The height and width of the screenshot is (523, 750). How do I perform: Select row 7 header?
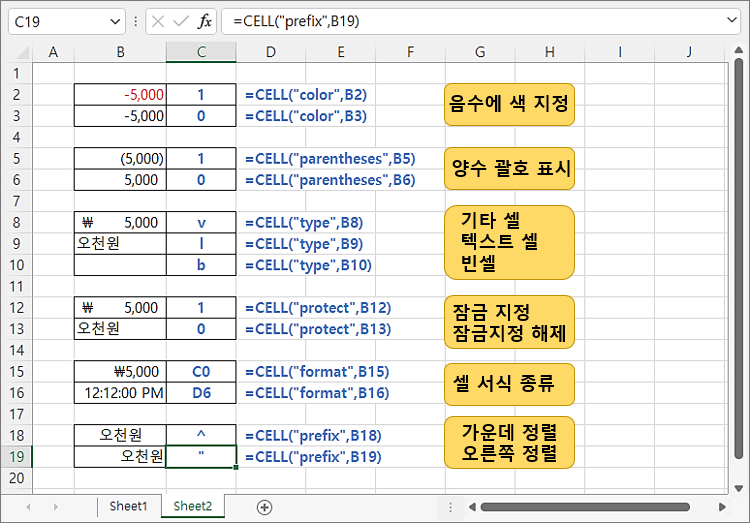click(16, 201)
